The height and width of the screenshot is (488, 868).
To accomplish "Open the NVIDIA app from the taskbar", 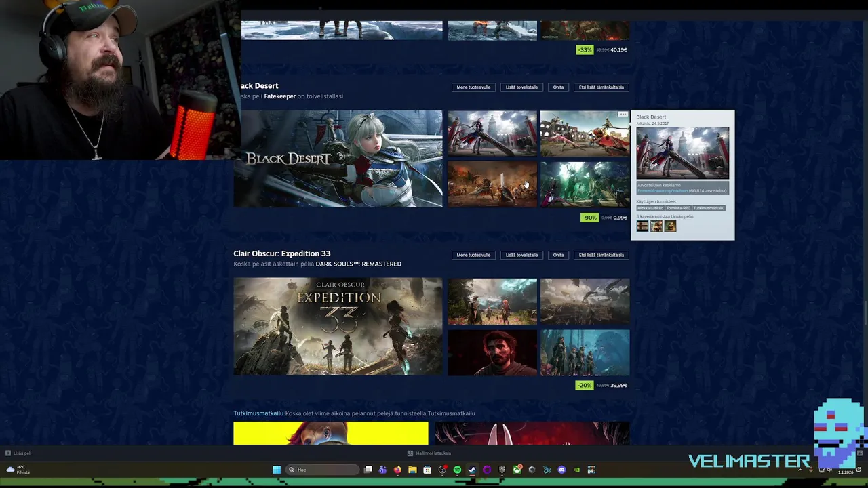I will coord(576,470).
